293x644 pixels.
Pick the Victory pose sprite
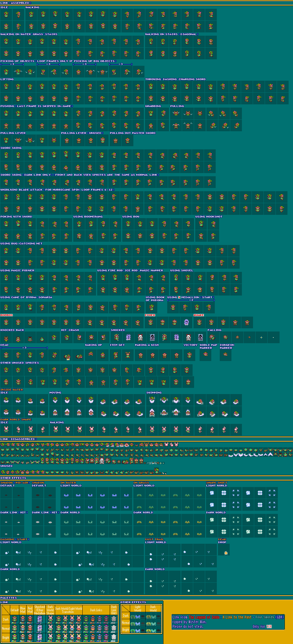pyautogui.click(x=189, y=355)
